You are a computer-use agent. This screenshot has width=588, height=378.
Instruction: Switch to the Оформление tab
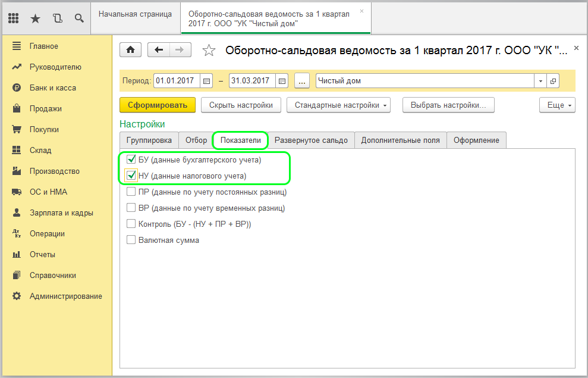click(x=476, y=140)
